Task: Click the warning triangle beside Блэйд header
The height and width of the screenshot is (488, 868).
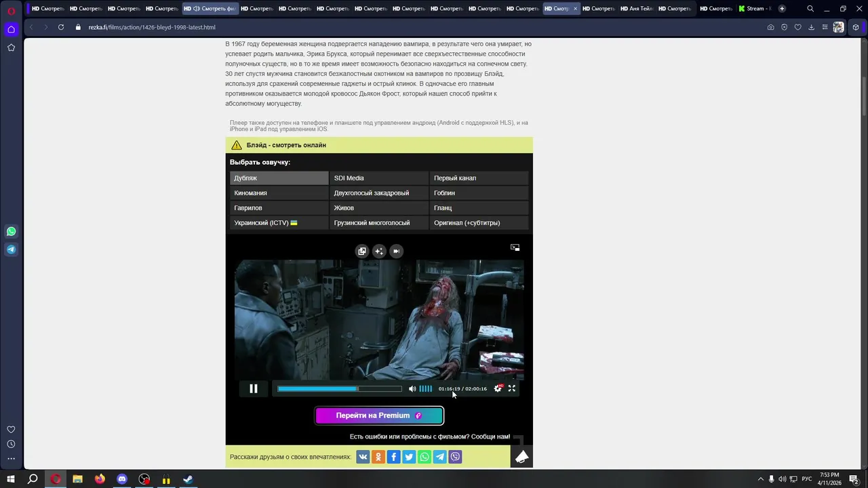Action: point(236,145)
